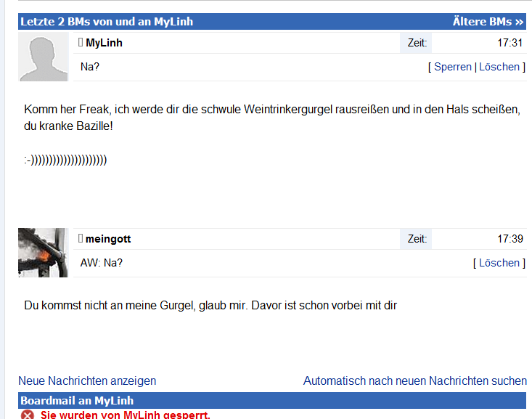
Task: Click the Zeit label in meingott's row
Action: click(417, 239)
